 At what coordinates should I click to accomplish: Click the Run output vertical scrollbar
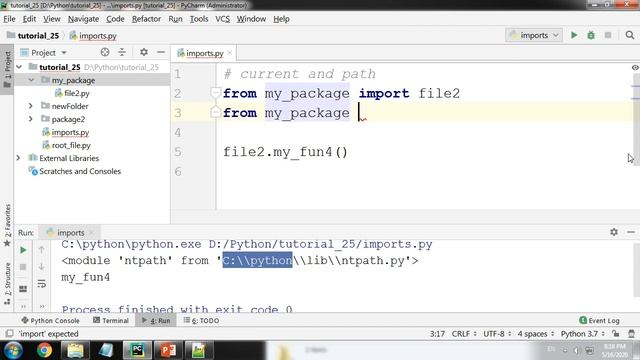636,269
